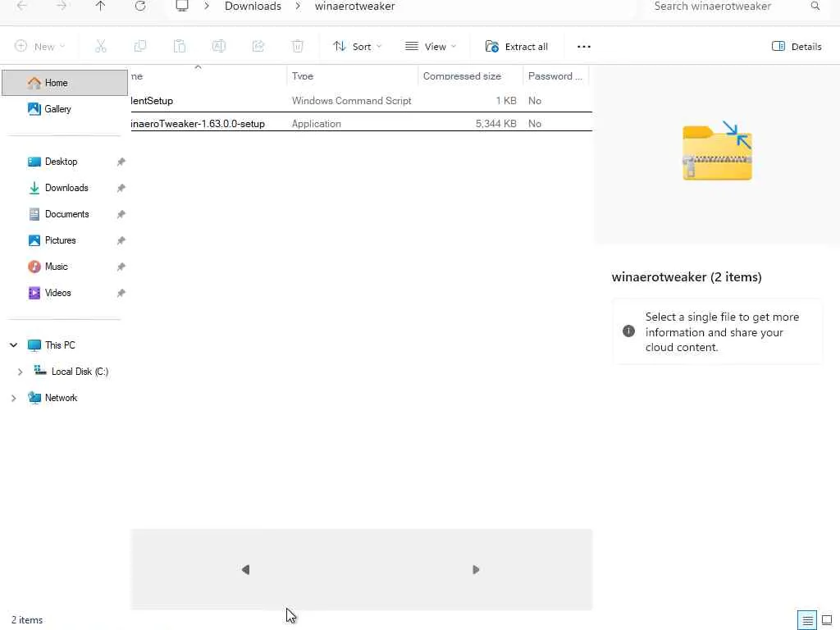
Task: Toggle the Details pane
Action: (797, 47)
